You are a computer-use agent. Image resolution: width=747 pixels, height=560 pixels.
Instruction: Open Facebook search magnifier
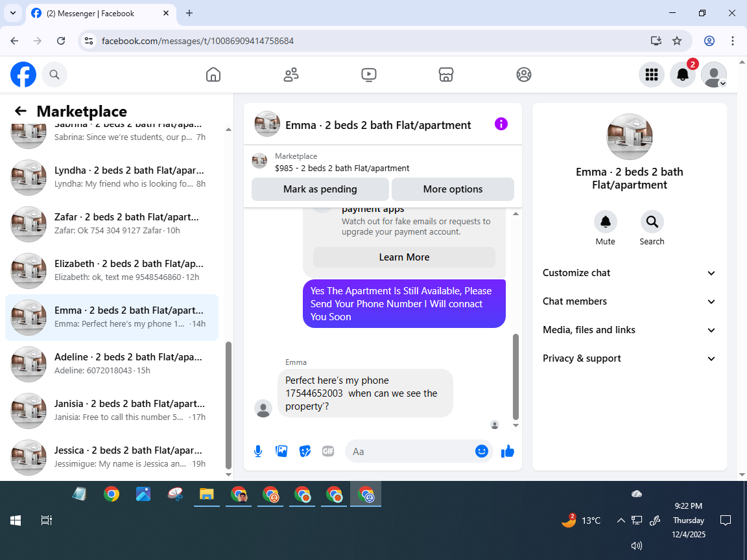tap(54, 75)
